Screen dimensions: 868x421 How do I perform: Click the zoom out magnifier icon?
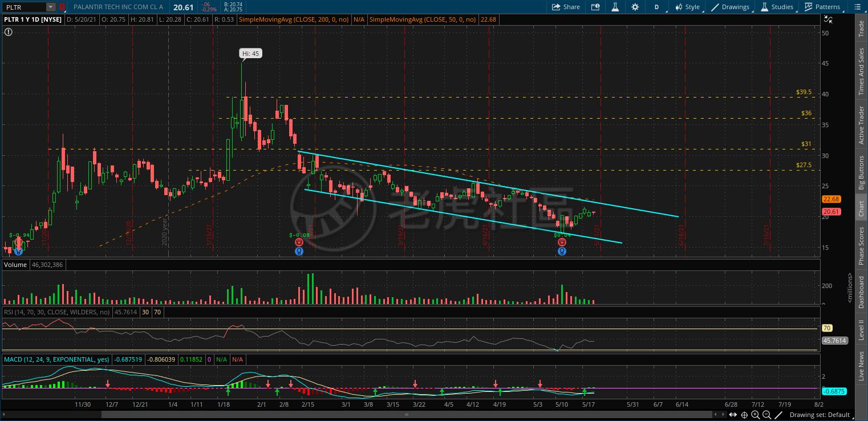(x=767, y=415)
